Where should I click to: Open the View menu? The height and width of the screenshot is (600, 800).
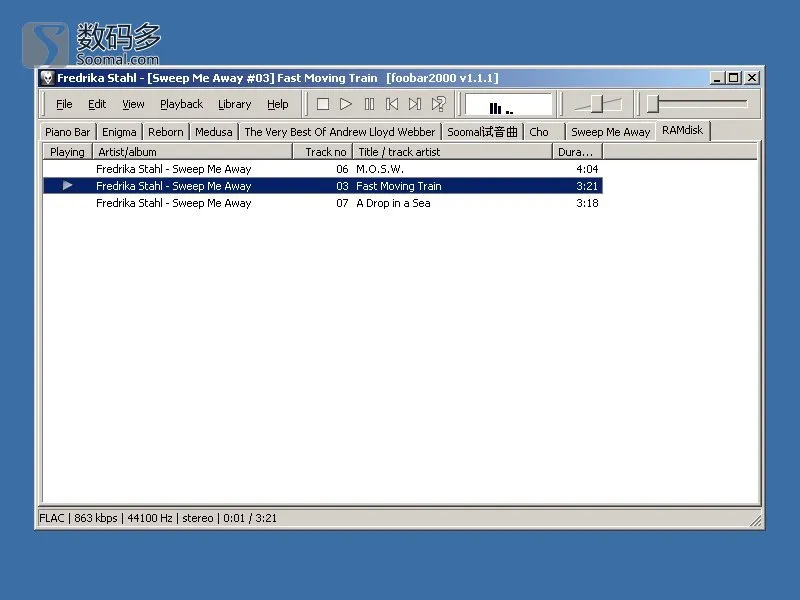(x=133, y=104)
